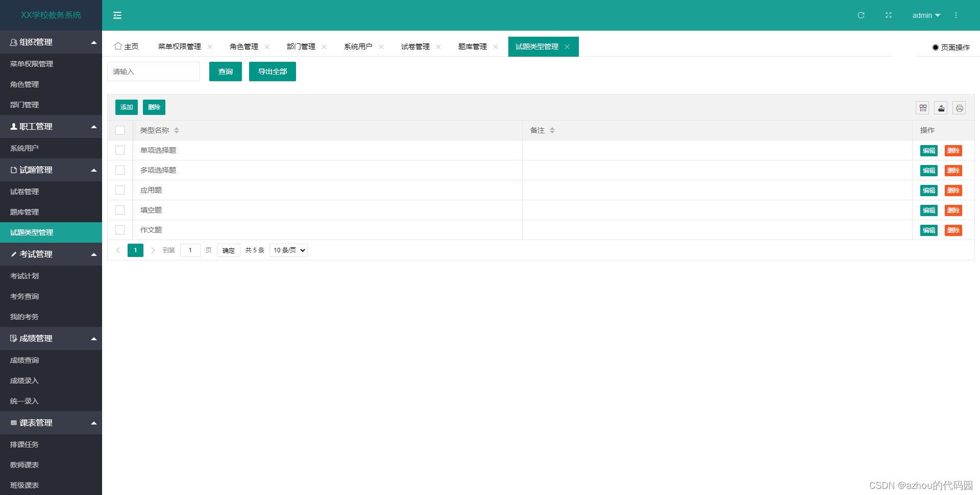The image size is (980, 495).
Task: Open the column filter grid icon
Action: click(x=923, y=108)
